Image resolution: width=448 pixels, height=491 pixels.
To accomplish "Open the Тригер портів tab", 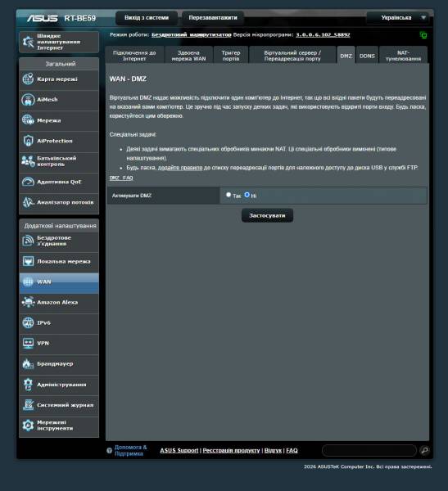I will 231,56.
